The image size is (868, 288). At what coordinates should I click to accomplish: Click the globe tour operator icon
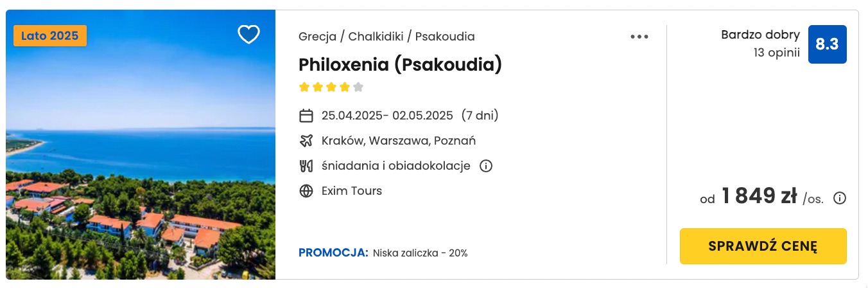tap(306, 191)
